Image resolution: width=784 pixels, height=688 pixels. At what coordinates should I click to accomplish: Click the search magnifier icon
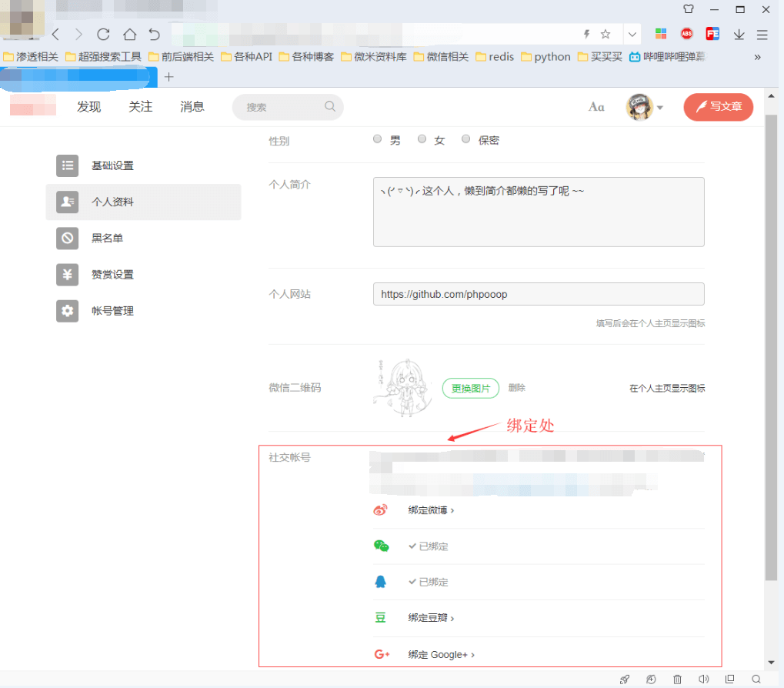(x=330, y=106)
